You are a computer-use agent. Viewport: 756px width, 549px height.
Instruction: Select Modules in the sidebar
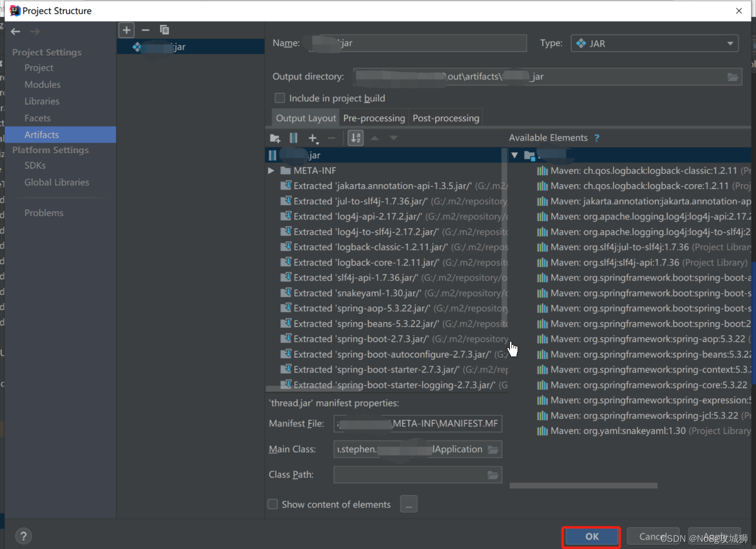[x=42, y=85]
